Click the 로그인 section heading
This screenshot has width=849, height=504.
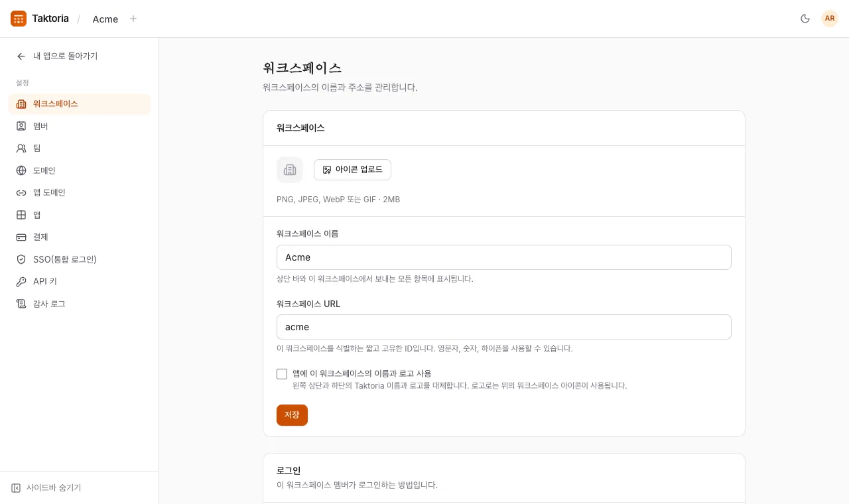tap(289, 471)
